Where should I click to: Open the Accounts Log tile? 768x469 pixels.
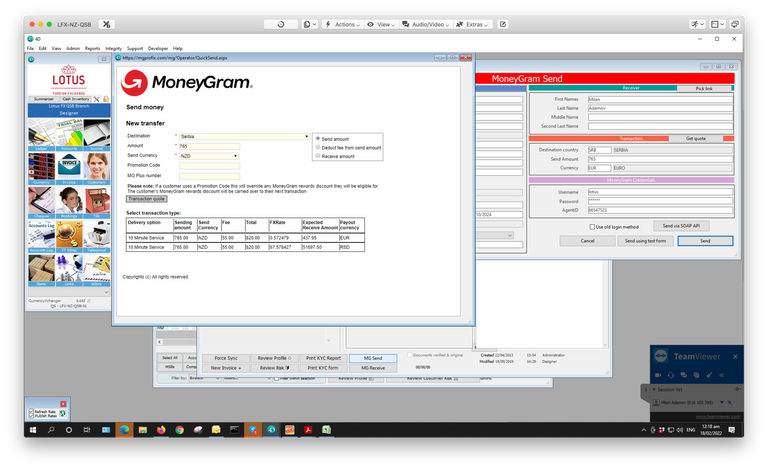[41, 236]
